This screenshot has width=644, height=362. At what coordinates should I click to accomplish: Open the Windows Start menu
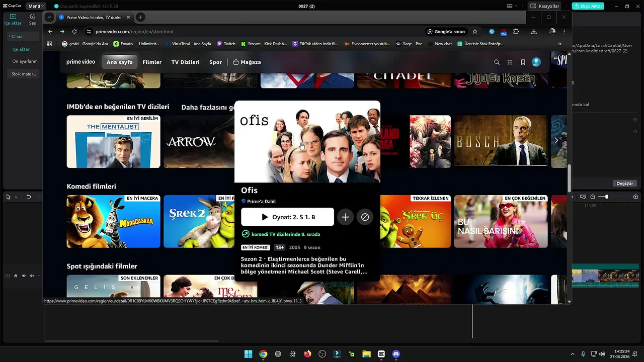(x=248, y=354)
